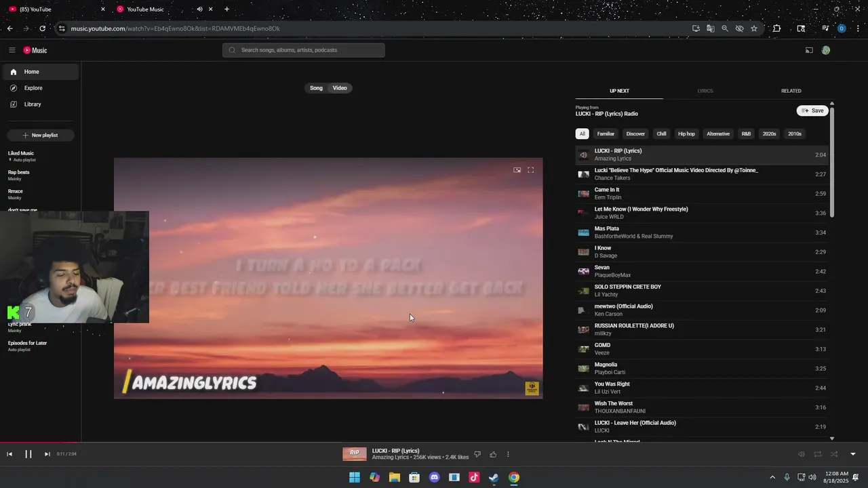The width and height of the screenshot is (868, 488).
Task: Enter video fullscreen mode
Action: click(530, 170)
